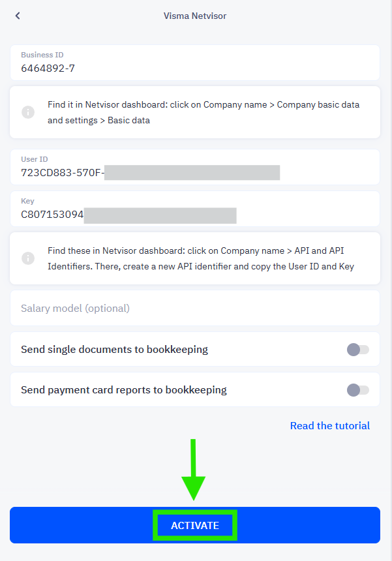Click the Key field label
392x561 pixels.
27,201
